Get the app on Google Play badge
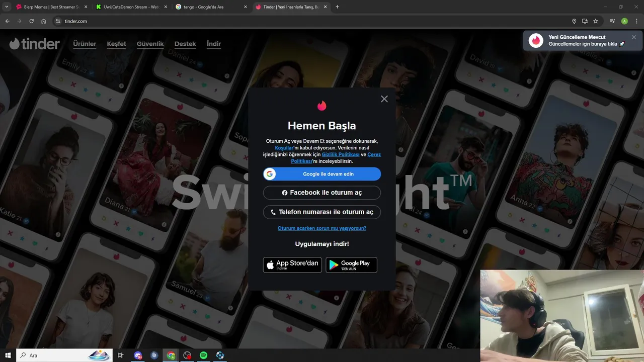Image resolution: width=644 pixels, height=362 pixels. 351,265
